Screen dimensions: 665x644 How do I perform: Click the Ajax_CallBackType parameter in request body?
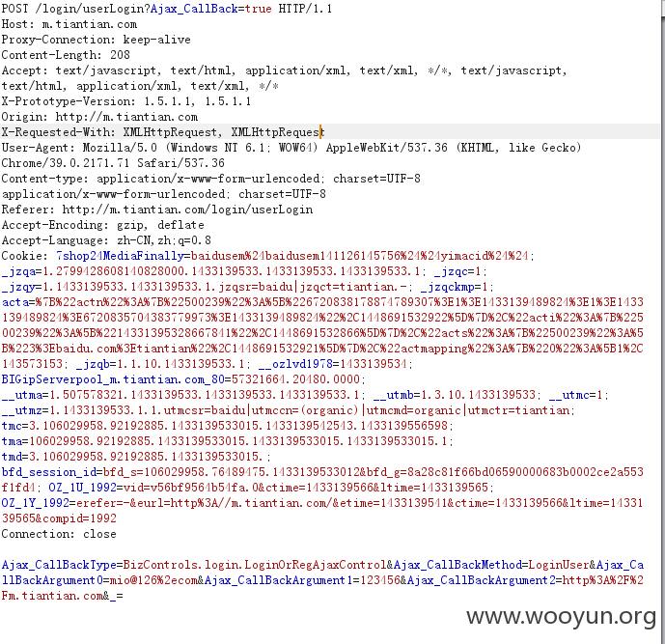59,565
